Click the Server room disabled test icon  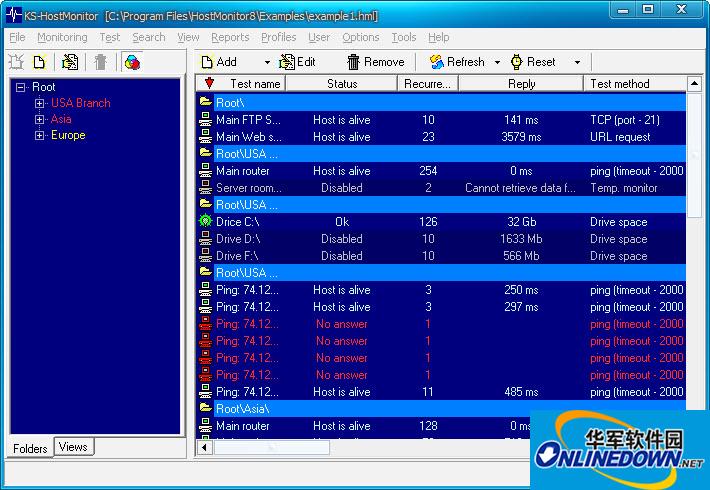[x=206, y=187]
